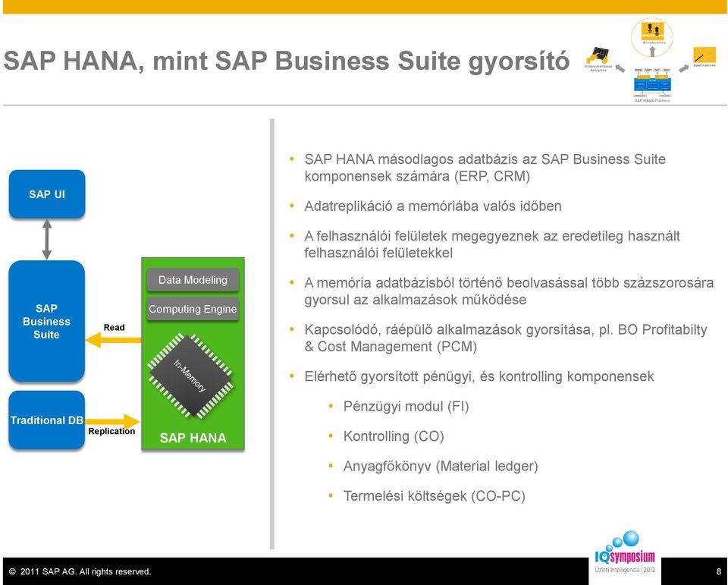Click the gray double arrow below SAP UI
Image resolution: width=728 pixels, height=585 pixels.
coord(47,239)
